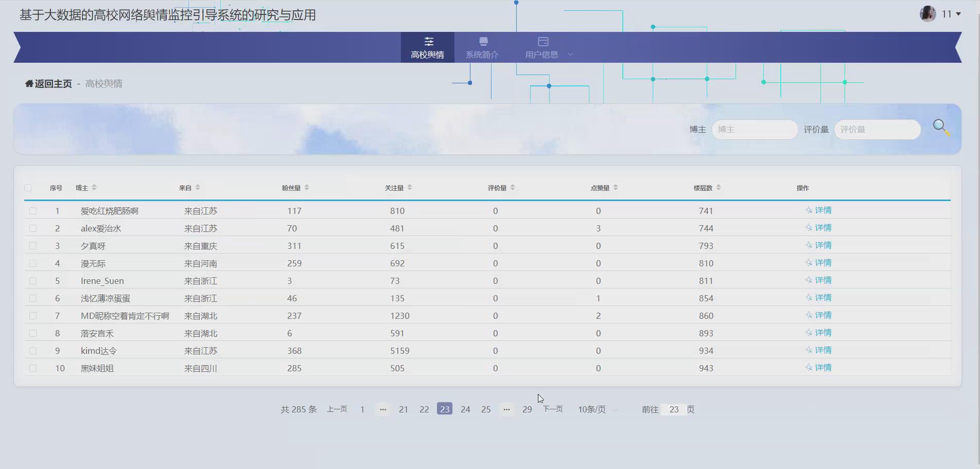Image resolution: width=980 pixels, height=469 pixels.
Task: Check the checkbox for row 3 夕真呀
Action: pyautogui.click(x=33, y=245)
